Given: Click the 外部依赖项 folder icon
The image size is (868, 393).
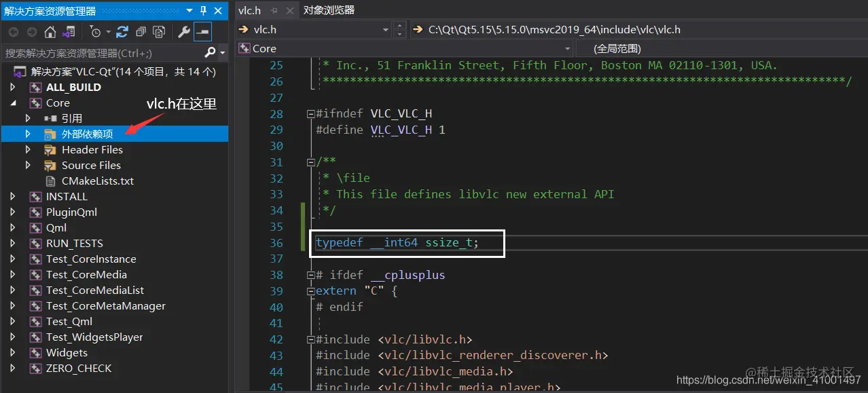Looking at the screenshot, I should [50, 134].
